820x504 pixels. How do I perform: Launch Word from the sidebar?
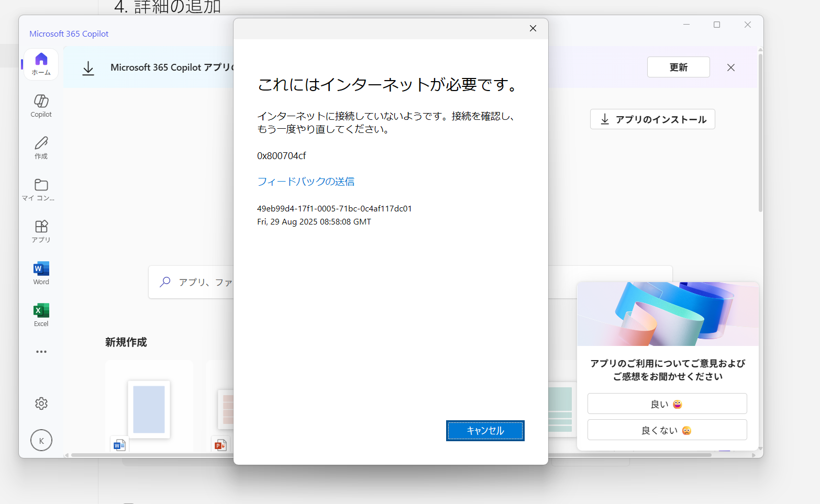coord(41,272)
